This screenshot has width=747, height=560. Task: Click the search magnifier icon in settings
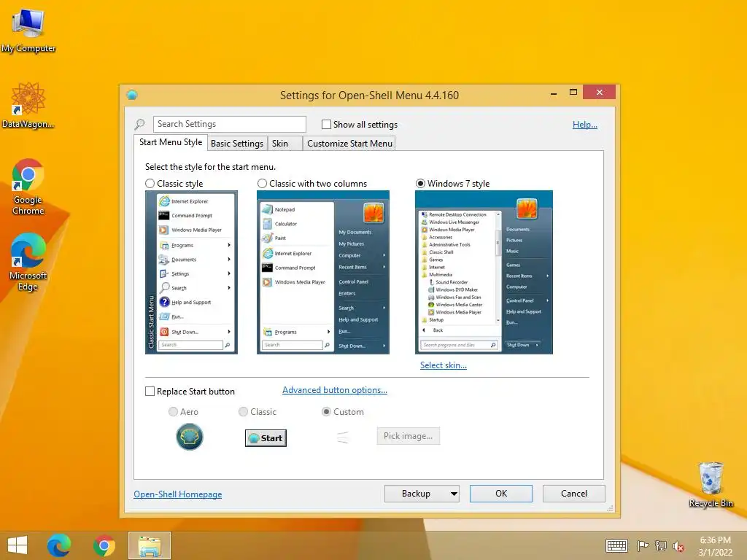tap(139, 124)
